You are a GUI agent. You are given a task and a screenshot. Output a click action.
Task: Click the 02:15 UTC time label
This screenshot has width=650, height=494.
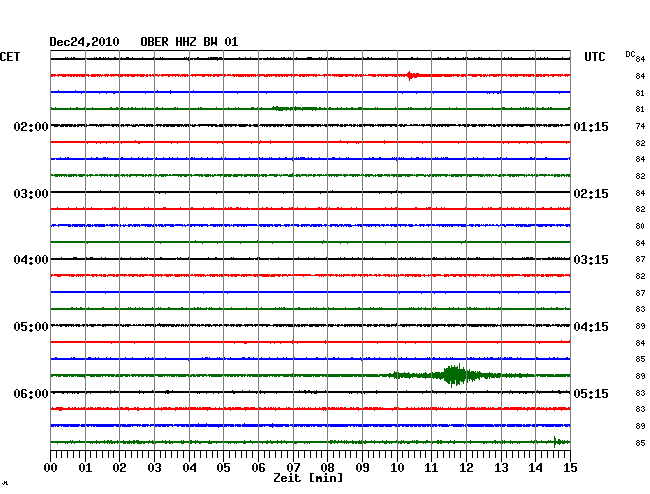click(591, 194)
